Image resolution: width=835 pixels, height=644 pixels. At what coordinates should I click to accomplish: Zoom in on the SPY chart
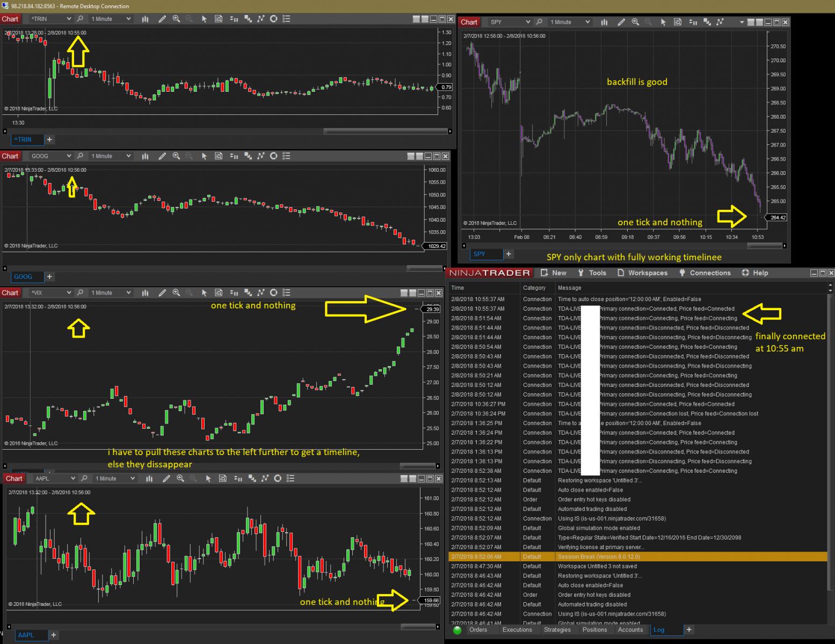[635, 22]
